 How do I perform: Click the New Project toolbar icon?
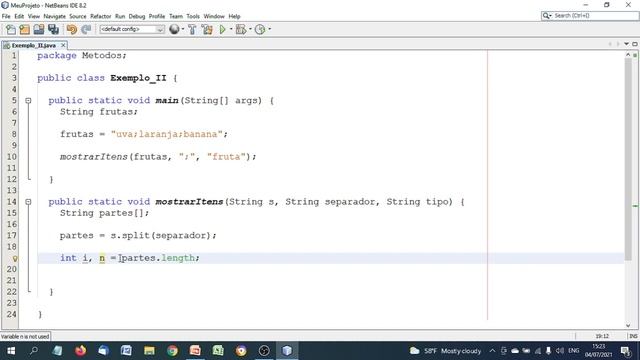24,29
